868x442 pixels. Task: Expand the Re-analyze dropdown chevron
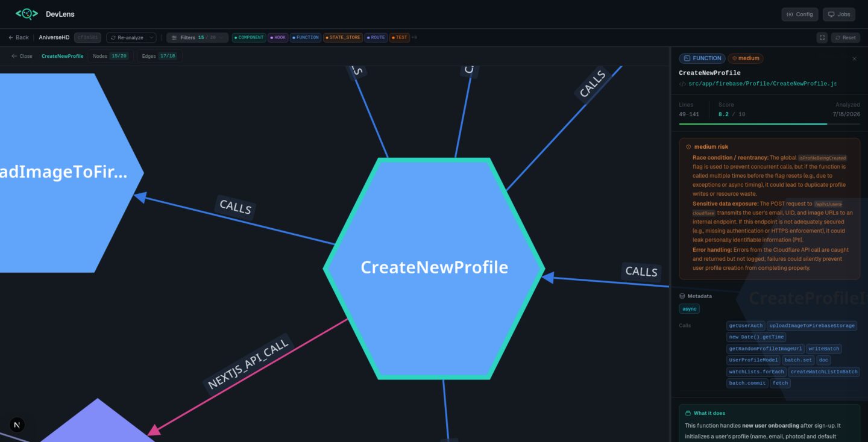point(151,38)
